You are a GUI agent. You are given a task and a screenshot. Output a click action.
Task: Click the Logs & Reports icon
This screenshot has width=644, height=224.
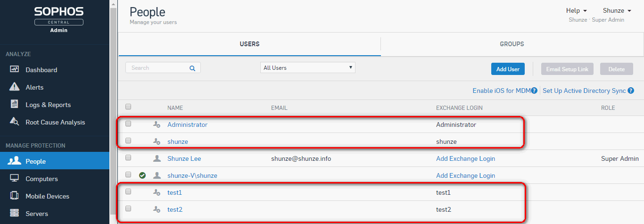[15, 104]
